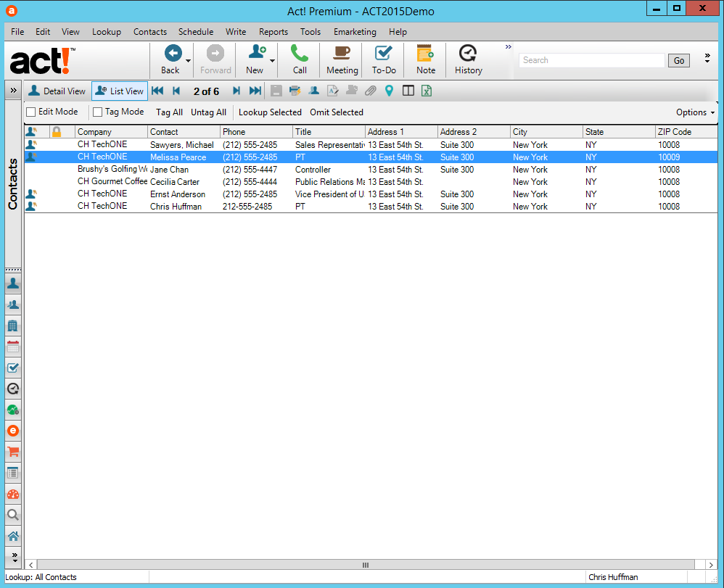Open the Schedule menu

click(x=196, y=32)
